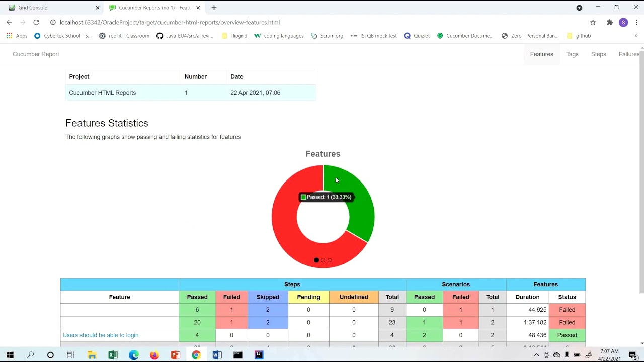Bookmark this page with the star icon

tap(593, 22)
